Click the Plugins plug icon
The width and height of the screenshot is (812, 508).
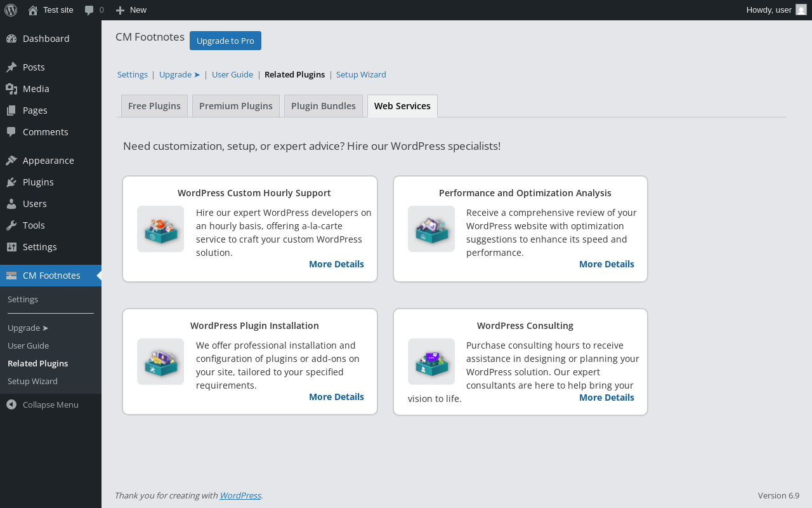pos(11,182)
